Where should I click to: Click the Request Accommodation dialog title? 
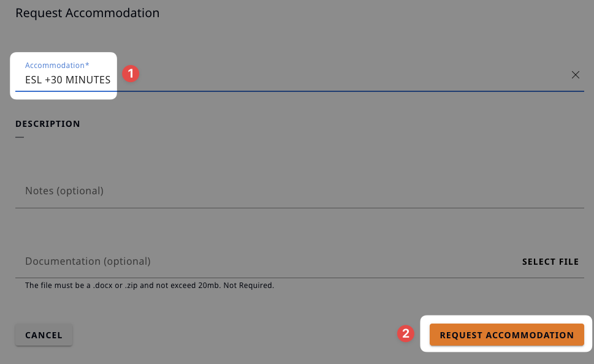pos(88,13)
